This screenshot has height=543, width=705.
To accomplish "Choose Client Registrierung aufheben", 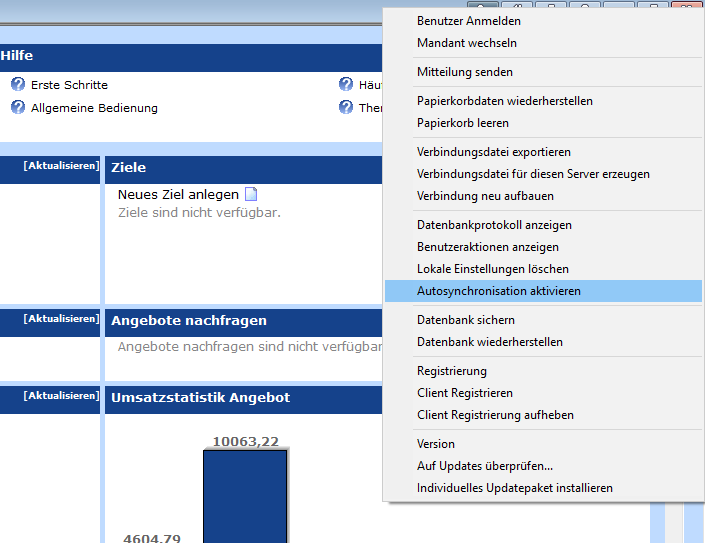I will point(543,415).
